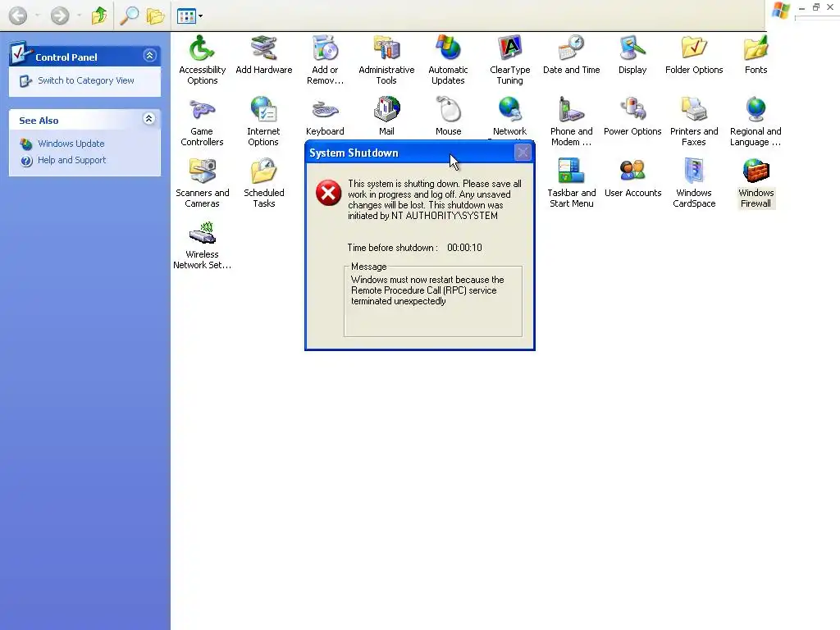Open the Fonts folder icon
840x630 pixels.
click(x=756, y=55)
